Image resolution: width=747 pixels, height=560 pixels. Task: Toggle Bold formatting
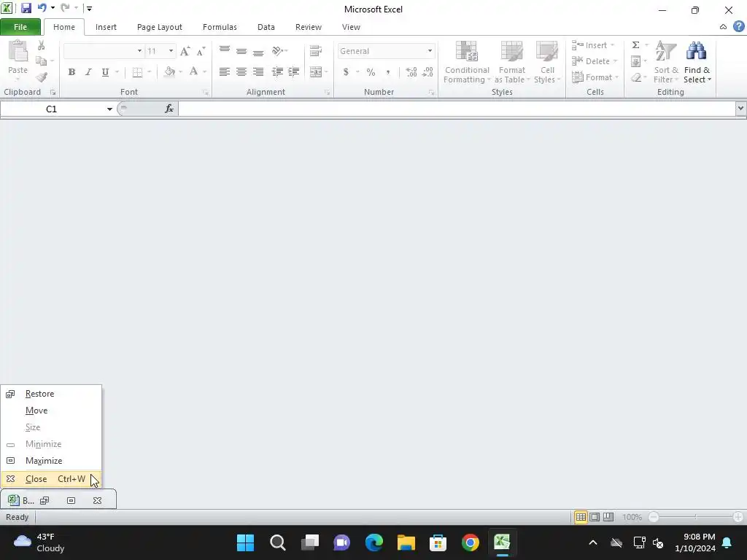(71, 72)
